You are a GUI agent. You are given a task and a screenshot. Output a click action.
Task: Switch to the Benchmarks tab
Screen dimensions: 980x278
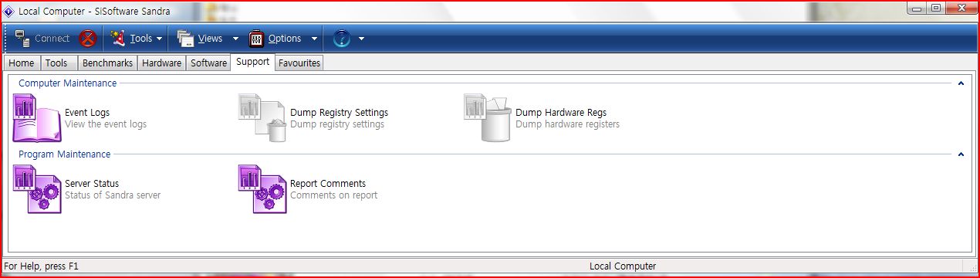pos(107,63)
